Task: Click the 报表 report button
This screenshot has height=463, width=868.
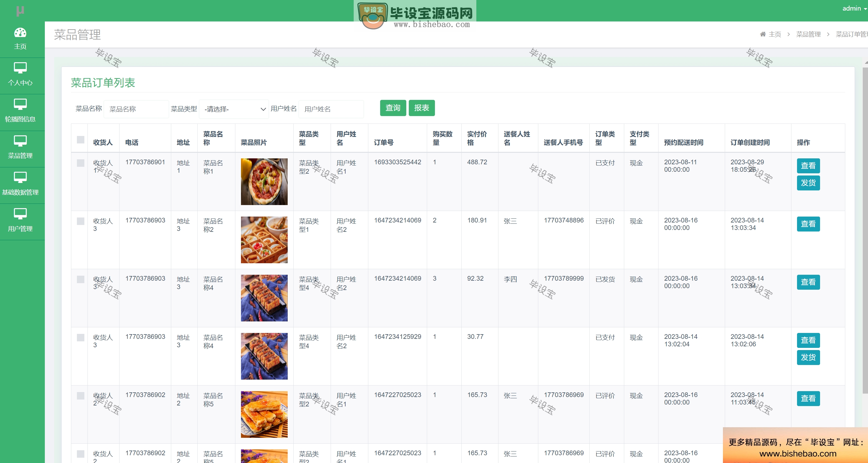Action: click(422, 108)
